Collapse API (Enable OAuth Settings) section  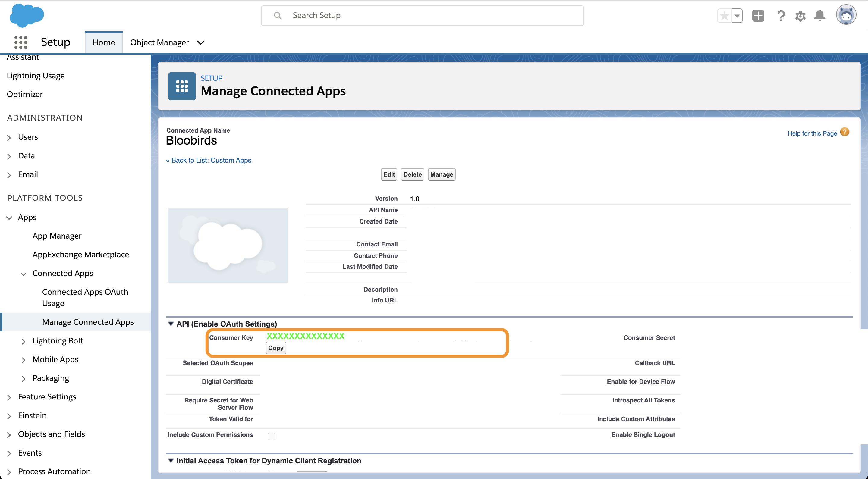pos(171,324)
